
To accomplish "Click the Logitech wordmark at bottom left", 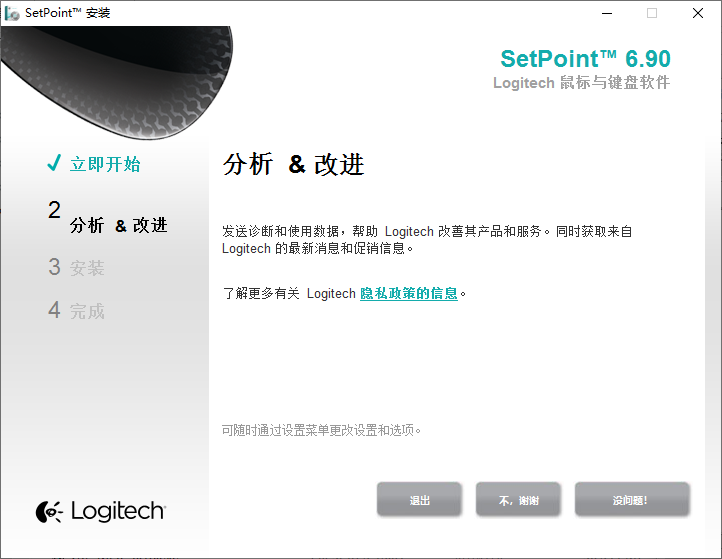I will tap(118, 511).
